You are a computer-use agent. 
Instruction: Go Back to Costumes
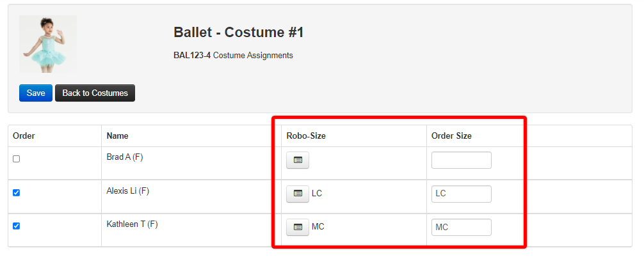click(x=95, y=93)
